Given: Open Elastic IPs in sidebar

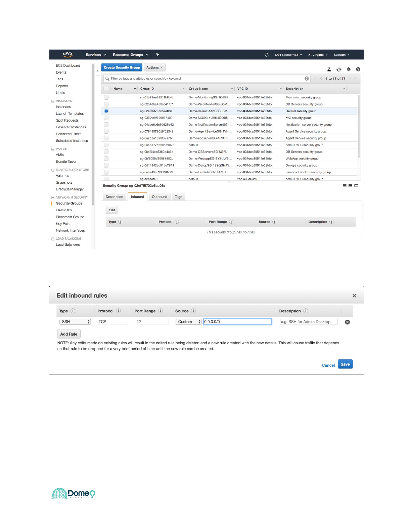Looking at the screenshot, I should 64,210.
